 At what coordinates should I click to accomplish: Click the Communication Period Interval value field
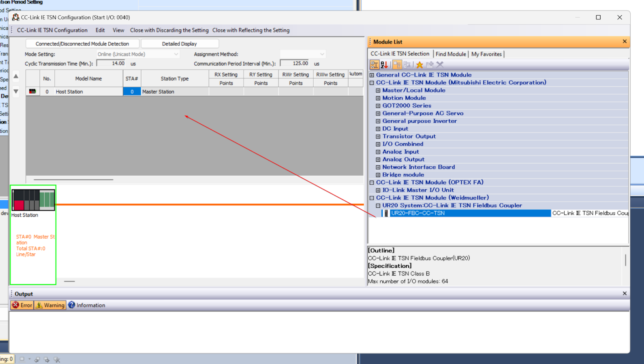295,63
